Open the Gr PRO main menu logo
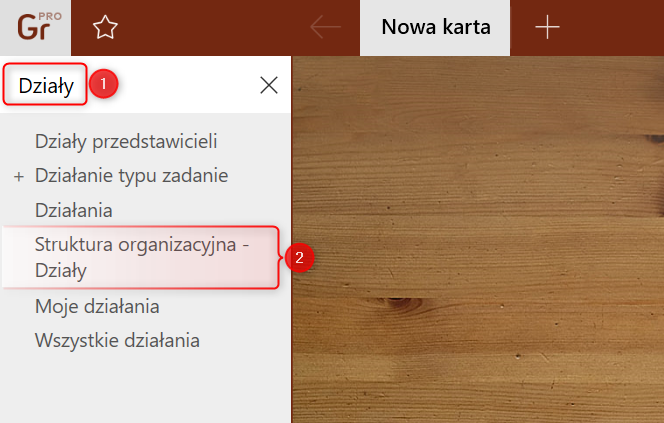This screenshot has height=423, width=664. pos(35,28)
